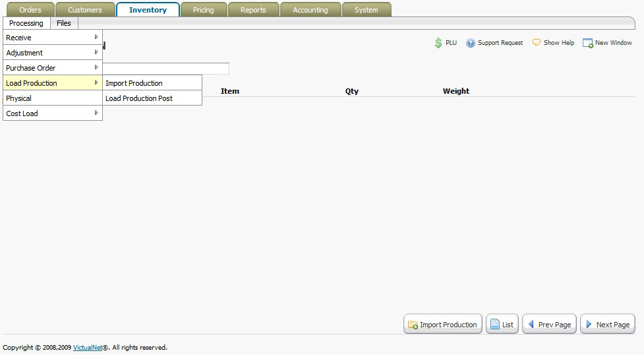The height and width of the screenshot is (355, 644).
Task: Click the arrow beside Cost Load
Action: (96, 113)
